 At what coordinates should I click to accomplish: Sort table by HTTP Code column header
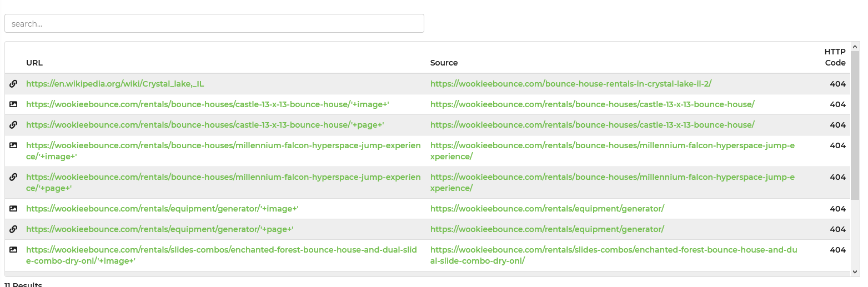(835, 57)
